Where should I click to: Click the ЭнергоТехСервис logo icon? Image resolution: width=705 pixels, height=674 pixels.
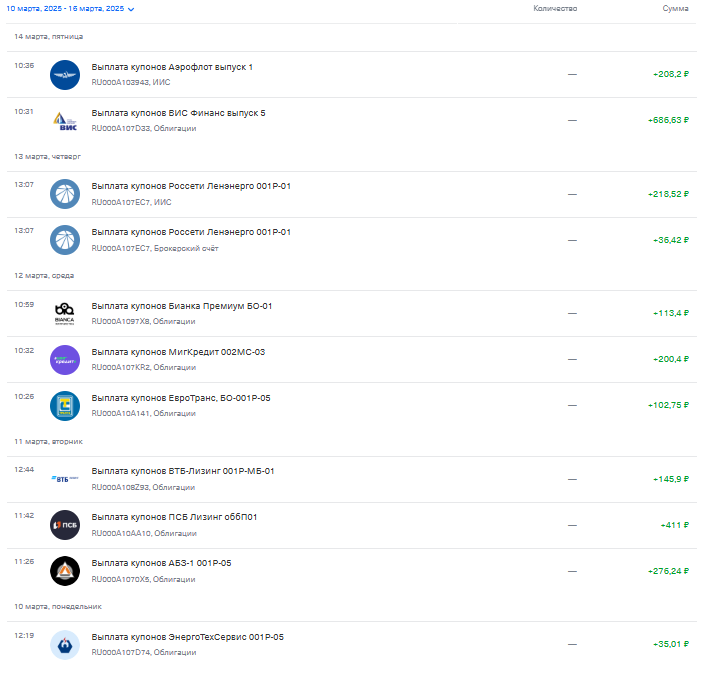65,645
